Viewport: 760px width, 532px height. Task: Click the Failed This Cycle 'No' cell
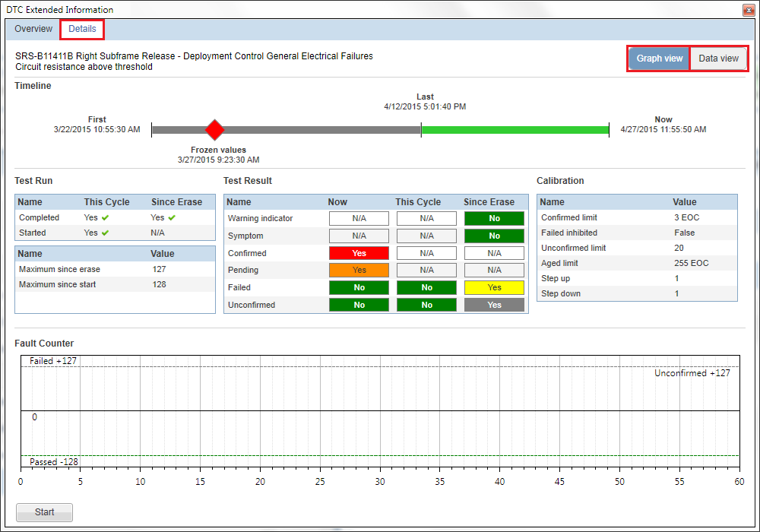pyautogui.click(x=426, y=287)
